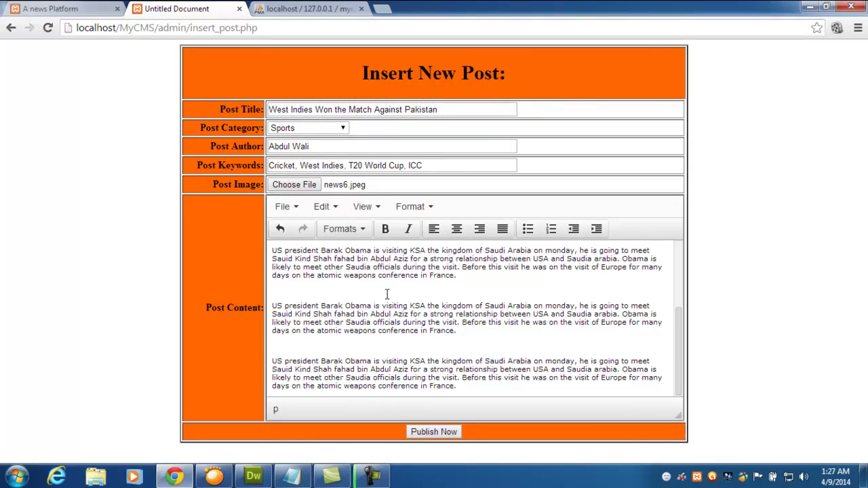Toggle italic formatting

[408, 229]
